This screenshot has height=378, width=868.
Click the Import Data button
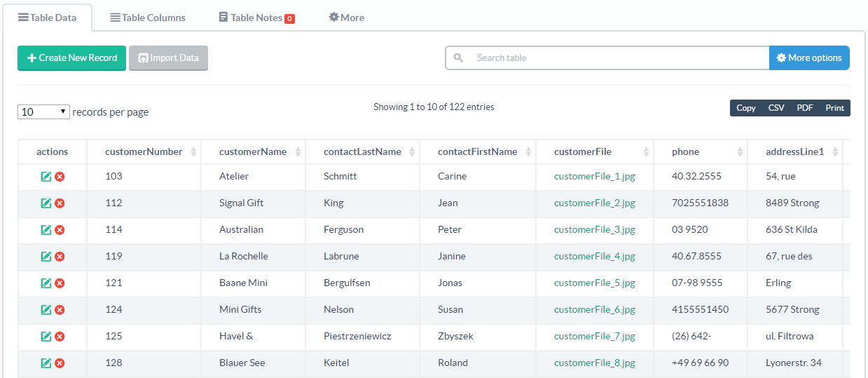coord(168,58)
